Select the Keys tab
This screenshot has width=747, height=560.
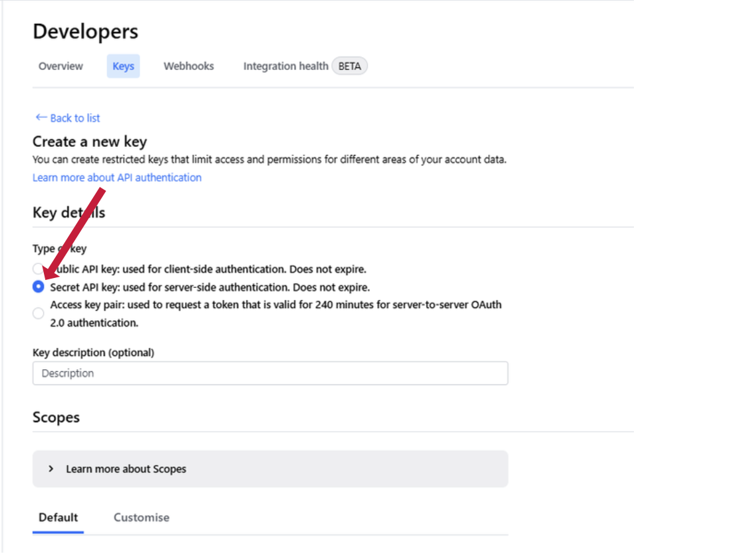click(x=123, y=66)
